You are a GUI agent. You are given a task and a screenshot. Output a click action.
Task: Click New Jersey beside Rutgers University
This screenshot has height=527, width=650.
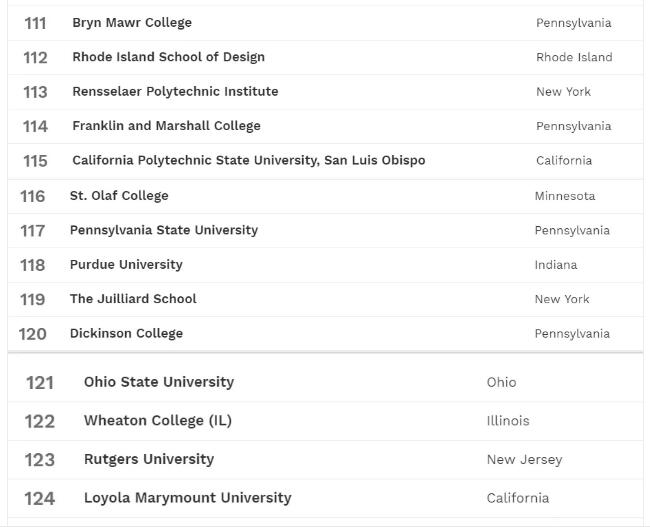pos(524,460)
